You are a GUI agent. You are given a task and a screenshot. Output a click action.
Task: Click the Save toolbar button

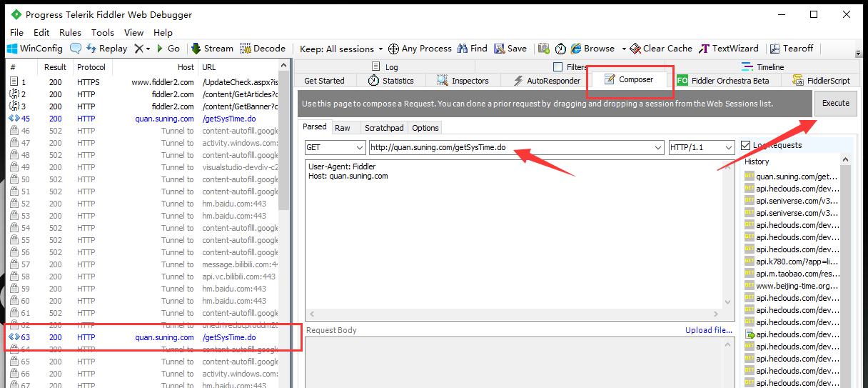510,49
